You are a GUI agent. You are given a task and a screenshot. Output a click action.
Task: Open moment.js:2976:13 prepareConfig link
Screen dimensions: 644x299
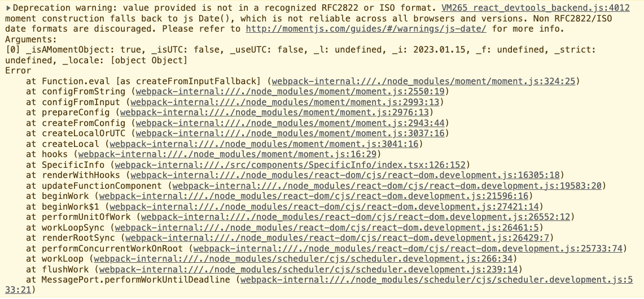(274, 112)
